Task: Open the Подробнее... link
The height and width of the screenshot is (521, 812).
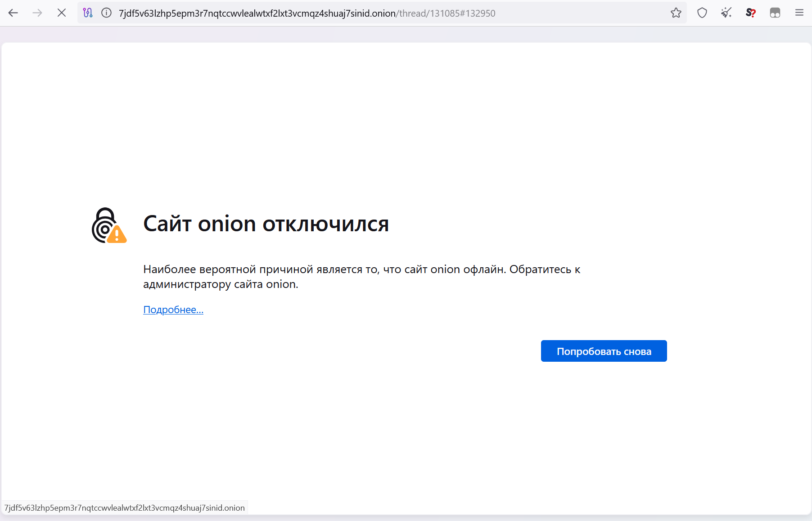Action: tap(173, 310)
